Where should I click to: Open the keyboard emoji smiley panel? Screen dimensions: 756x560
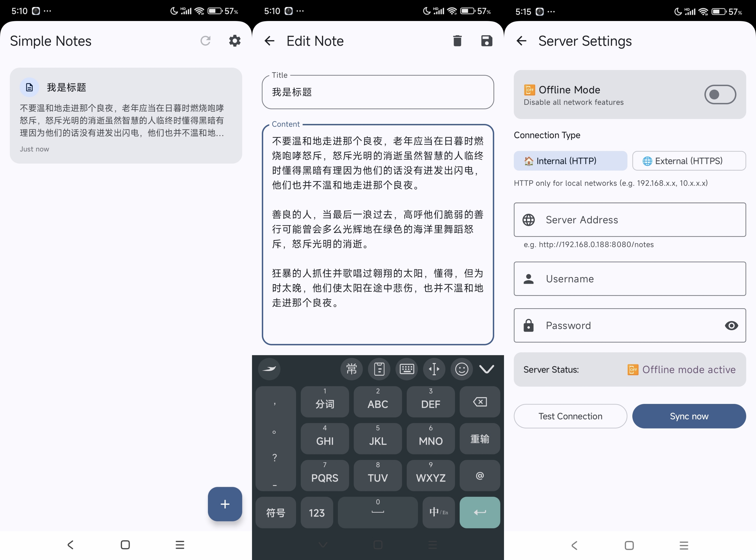coord(461,369)
